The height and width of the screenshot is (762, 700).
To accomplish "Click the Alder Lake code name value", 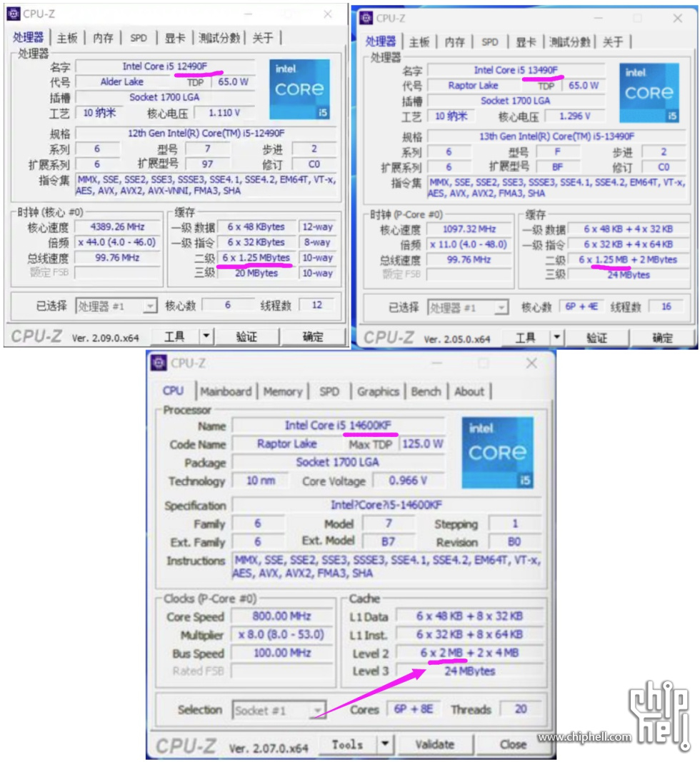I will pyautogui.click(x=122, y=81).
